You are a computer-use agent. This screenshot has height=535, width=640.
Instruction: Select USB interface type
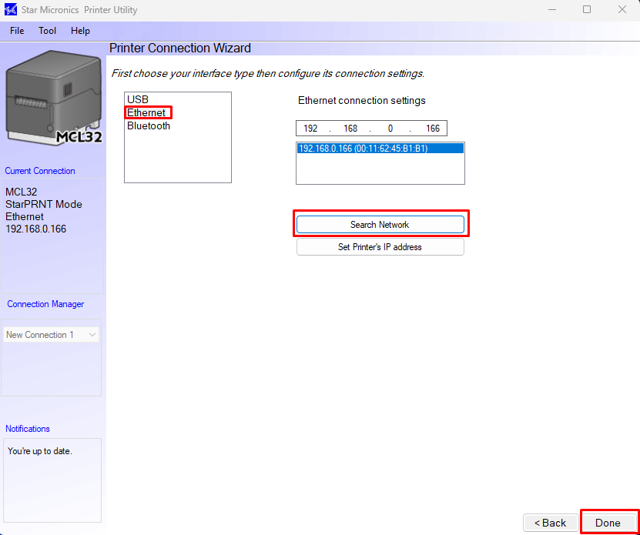137,100
